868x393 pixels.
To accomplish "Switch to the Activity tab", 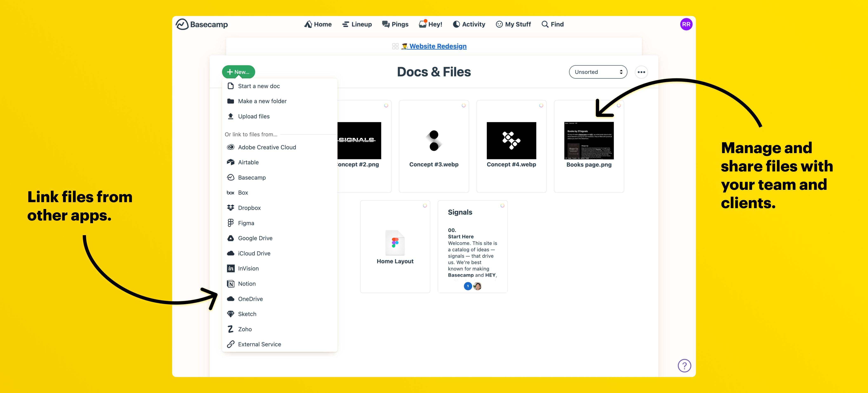I will (469, 24).
